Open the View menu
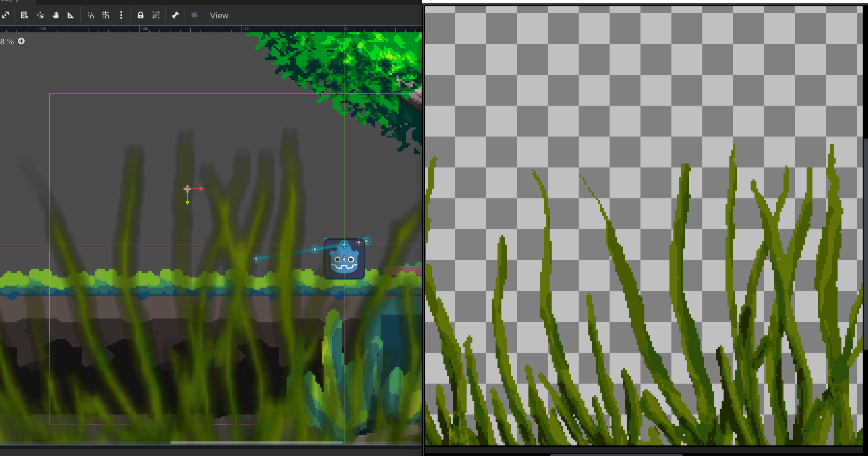 (219, 15)
